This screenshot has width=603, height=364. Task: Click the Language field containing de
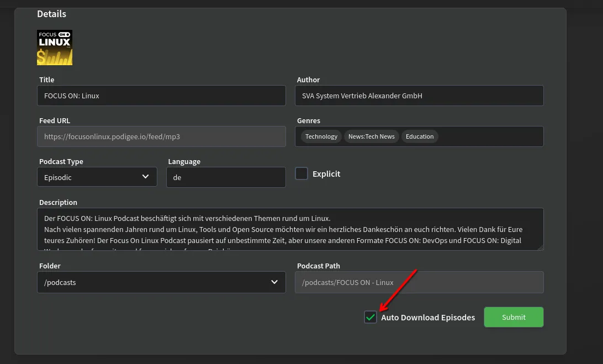click(x=226, y=177)
